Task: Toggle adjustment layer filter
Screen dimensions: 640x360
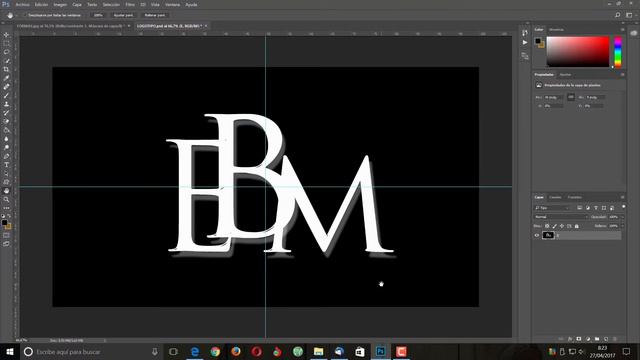Action: point(588,208)
